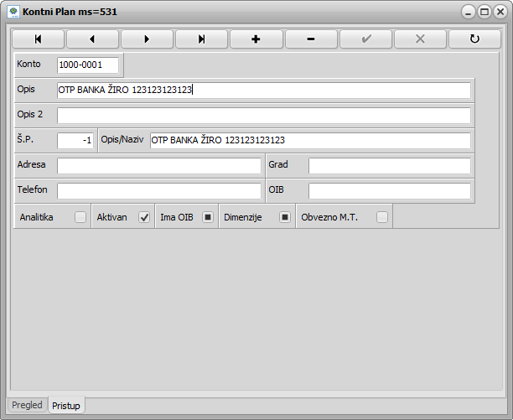Uncheck the Aktivan checkbox
The width and height of the screenshot is (513, 420).
pos(144,217)
